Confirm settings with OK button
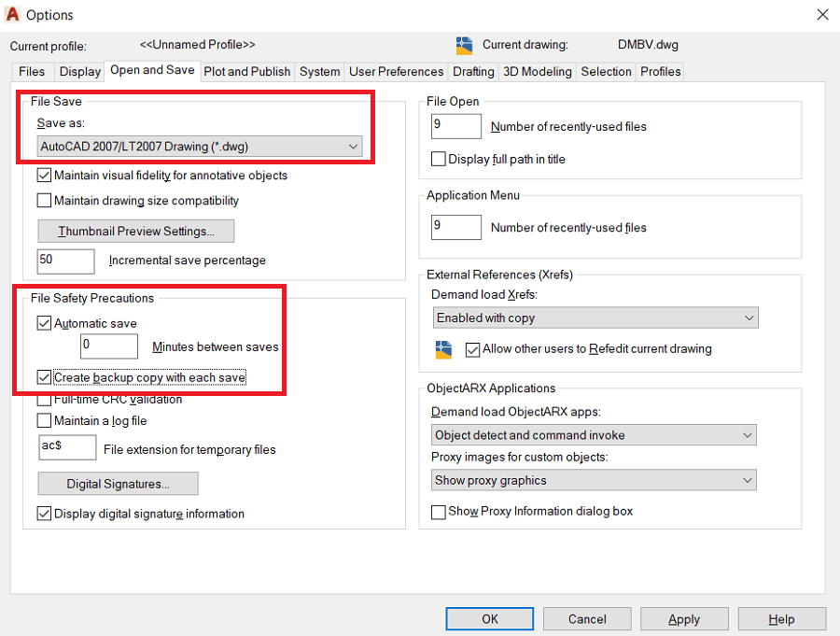 coord(490,619)
